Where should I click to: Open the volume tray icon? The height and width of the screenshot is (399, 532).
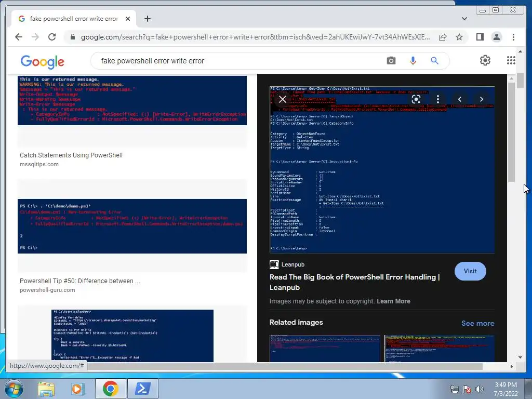coord(480,389)
